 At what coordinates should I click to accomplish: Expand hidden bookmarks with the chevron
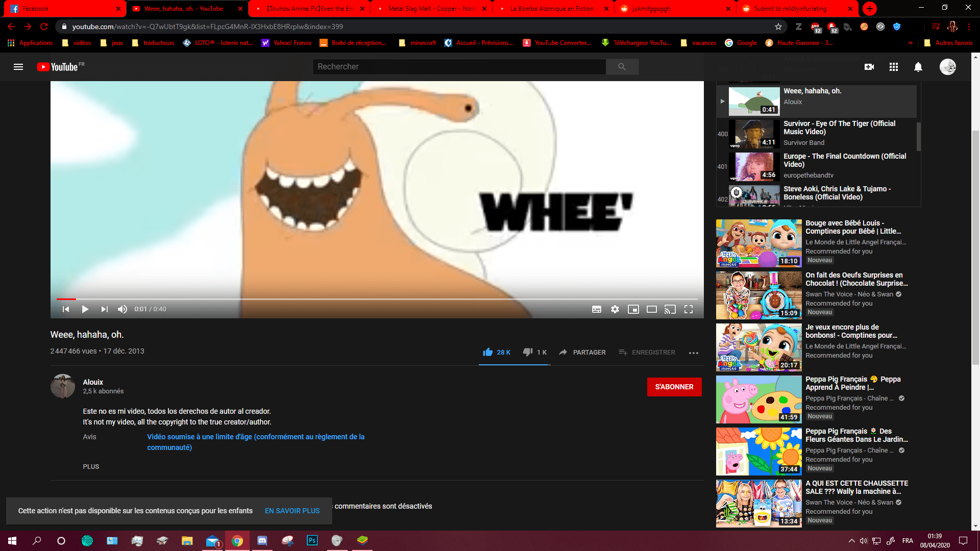coord(911,43)
